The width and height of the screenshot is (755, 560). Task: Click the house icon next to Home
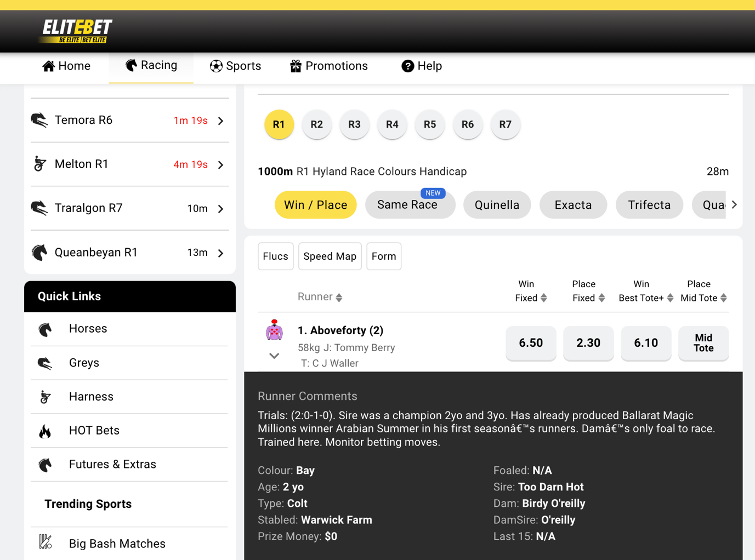[49, 66]
